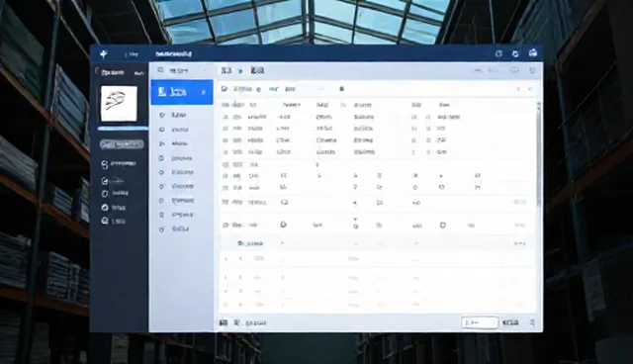Tick the checkbox of the second table row
The height and width of the screenshot is (364, 633).
pos(226,129)
